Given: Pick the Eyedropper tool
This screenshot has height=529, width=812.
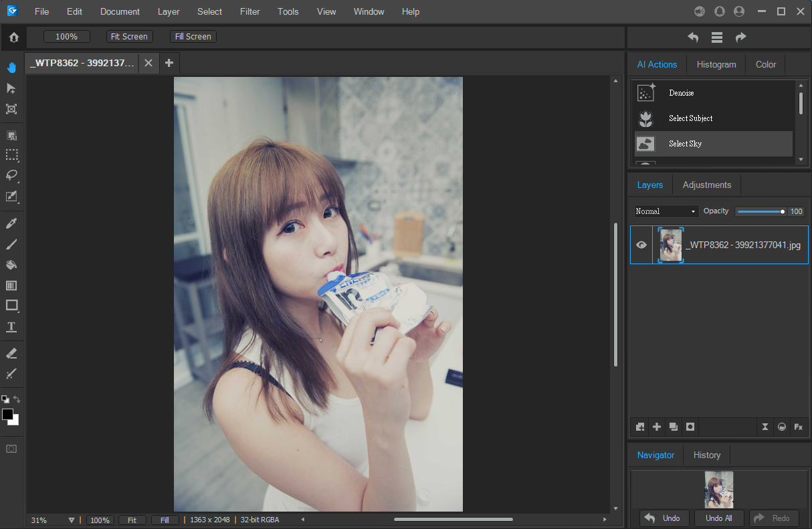Looking at the screenshot, I should coord(11,223).
